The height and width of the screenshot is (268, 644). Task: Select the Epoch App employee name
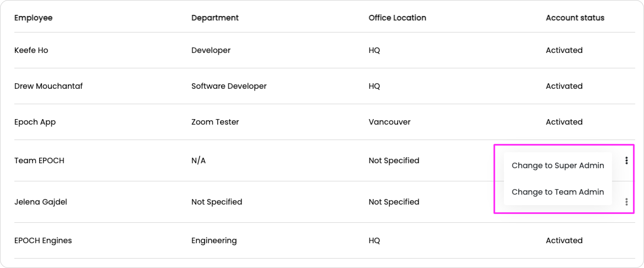35,122
